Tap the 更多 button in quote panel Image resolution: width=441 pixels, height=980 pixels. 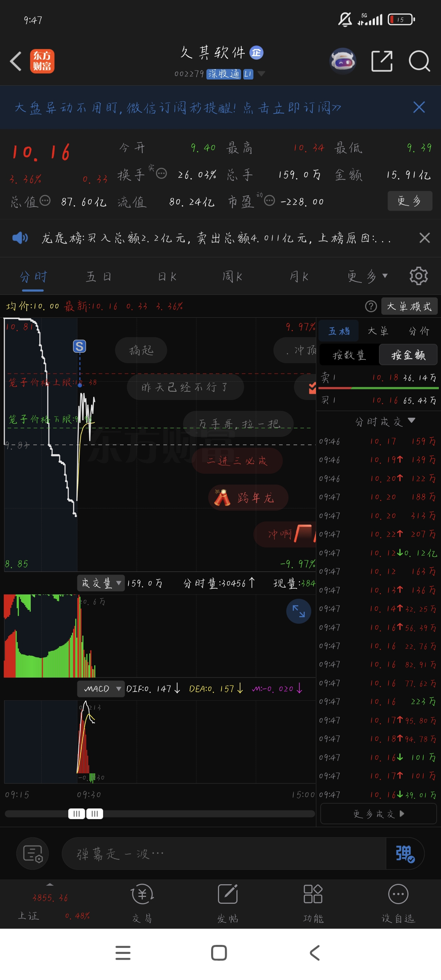pyautogui.click(x=410, y=201)
